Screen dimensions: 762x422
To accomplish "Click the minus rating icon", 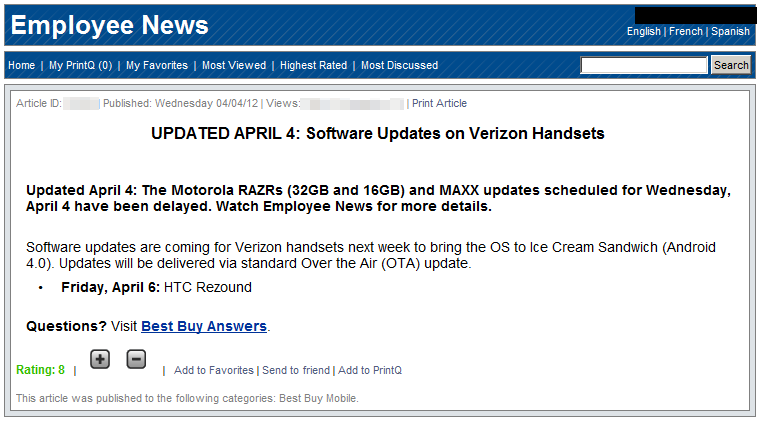I will pos(136,359).
